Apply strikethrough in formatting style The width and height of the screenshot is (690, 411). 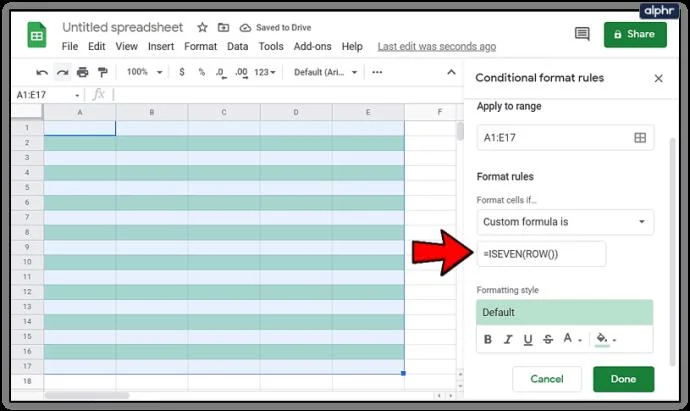coord(548,339)
